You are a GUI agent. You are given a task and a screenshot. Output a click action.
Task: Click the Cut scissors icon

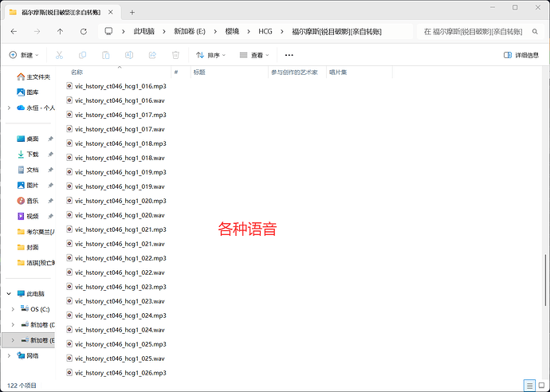coord(59,55)
